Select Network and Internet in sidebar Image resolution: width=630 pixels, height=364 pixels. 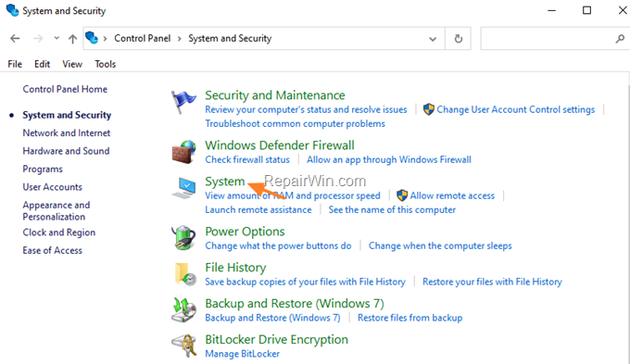67,133
